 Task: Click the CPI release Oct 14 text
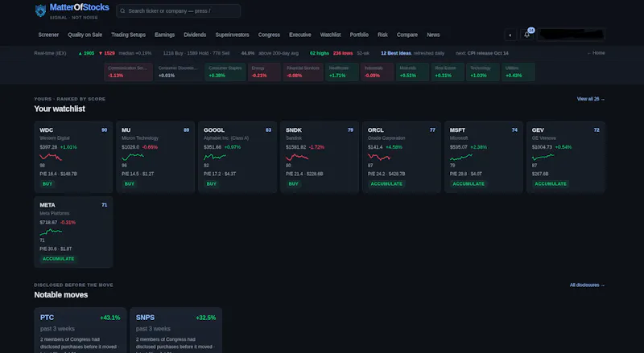click(x=488, y=53)
